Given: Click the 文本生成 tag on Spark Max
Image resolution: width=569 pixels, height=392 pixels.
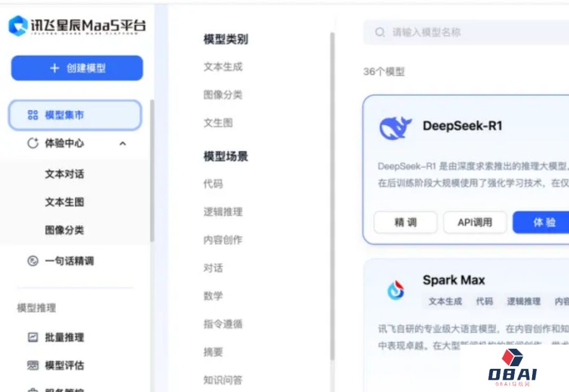Looking at the screenshot, I should pos(445,301).
